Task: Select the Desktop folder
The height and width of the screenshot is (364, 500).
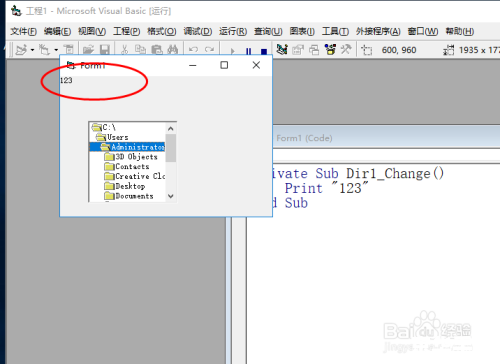Action: pyautogui.click(x=128, y=186)
